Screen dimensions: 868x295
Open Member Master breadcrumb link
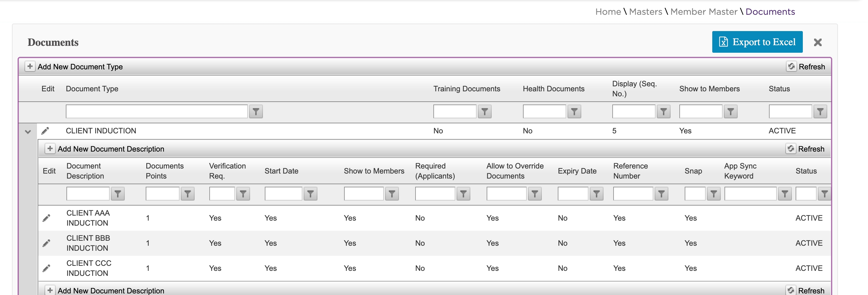(704, 12)
